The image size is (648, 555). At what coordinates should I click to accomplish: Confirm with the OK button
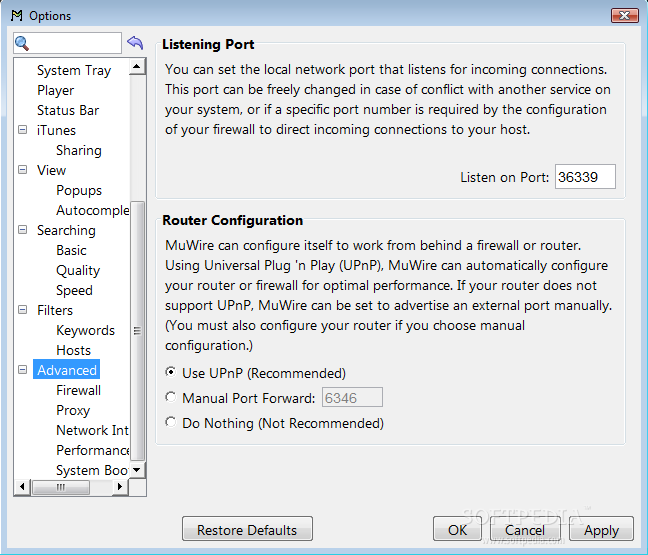coord(457,529)
